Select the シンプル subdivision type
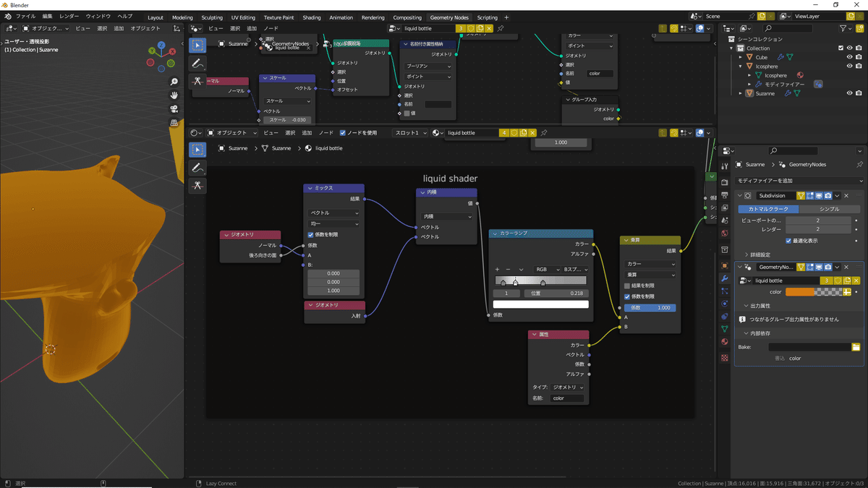 point(830,209)
